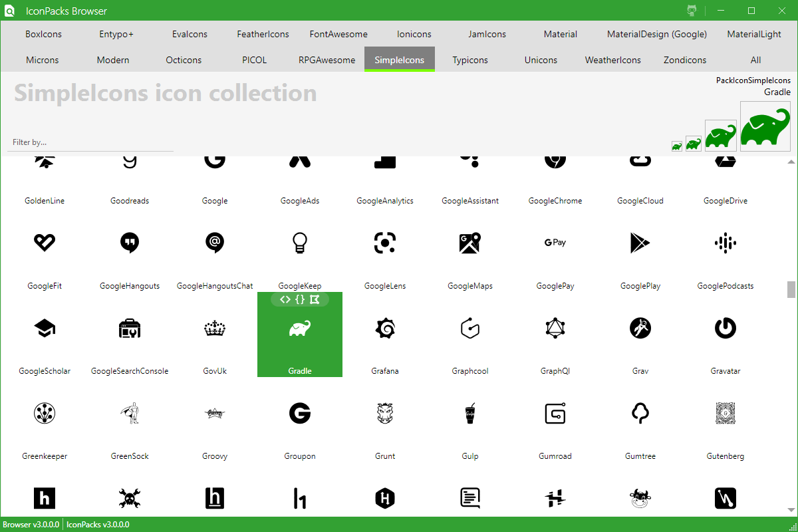The height and width of the screenshot is (532, 798).
Task: Select the skull and crossed wrenches icon
Action: pos(130,498)
